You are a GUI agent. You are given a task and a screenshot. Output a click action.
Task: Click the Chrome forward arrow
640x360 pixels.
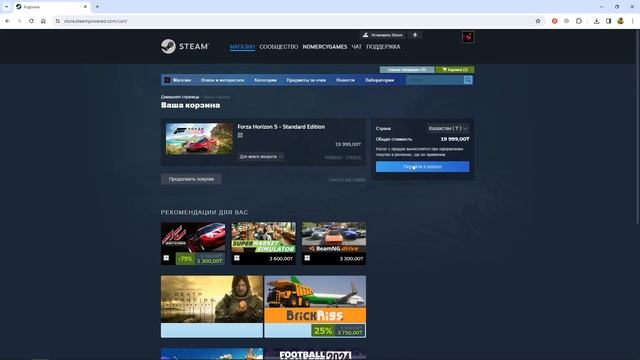click(x=19, y=21)
